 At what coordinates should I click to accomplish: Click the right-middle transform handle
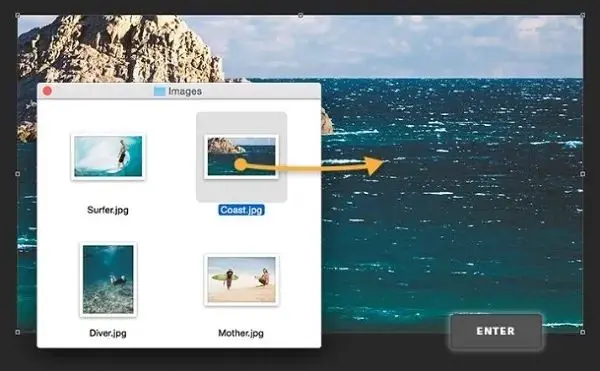point(582,174)
